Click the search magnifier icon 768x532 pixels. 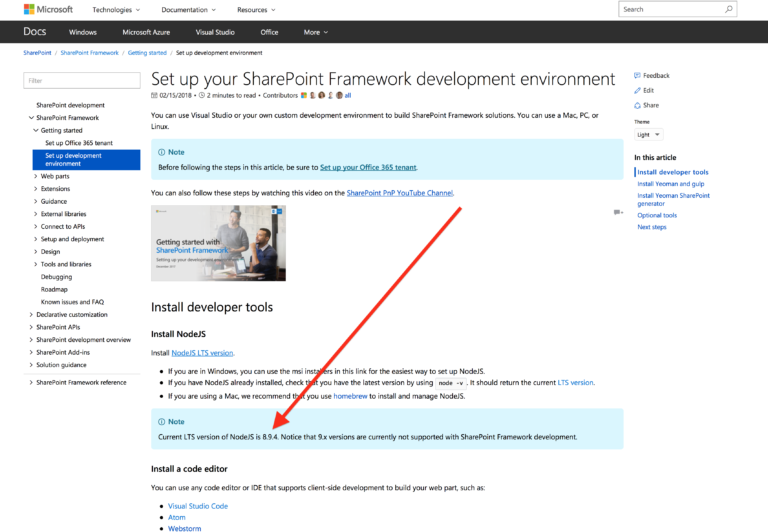point(728,9)
